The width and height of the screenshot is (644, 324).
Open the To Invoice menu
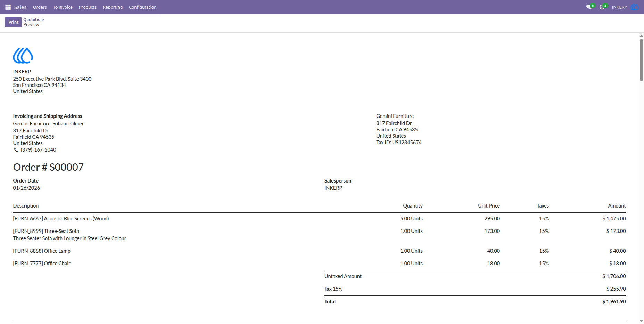pos(63,7)
